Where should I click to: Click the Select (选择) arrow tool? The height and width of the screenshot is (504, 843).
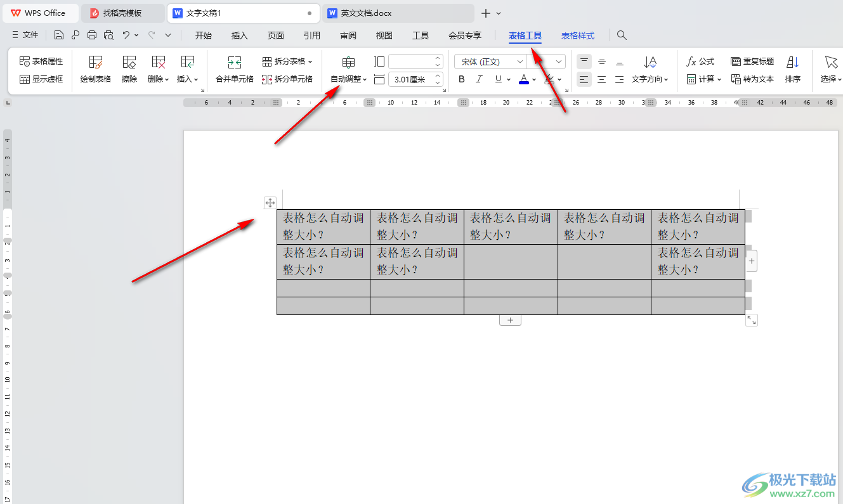831,70
